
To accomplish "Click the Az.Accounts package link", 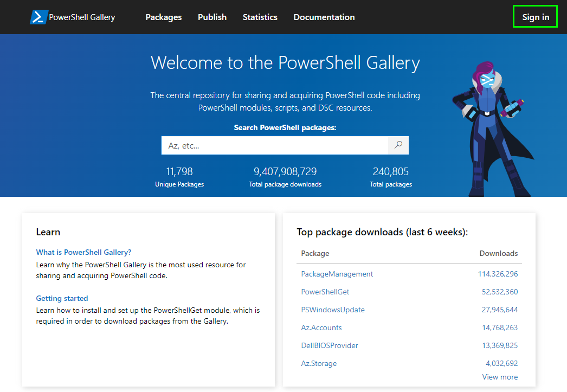I will tap(321, 327).
